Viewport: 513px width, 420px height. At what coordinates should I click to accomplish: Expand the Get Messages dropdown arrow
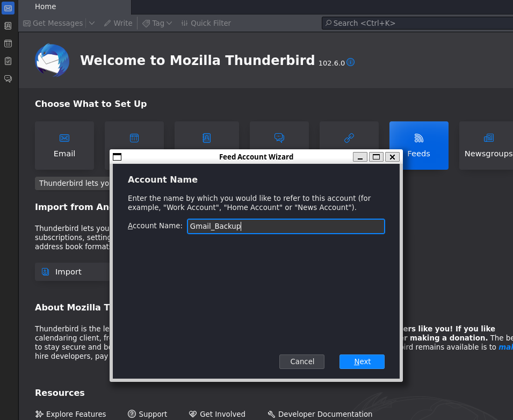coord(92,23)
